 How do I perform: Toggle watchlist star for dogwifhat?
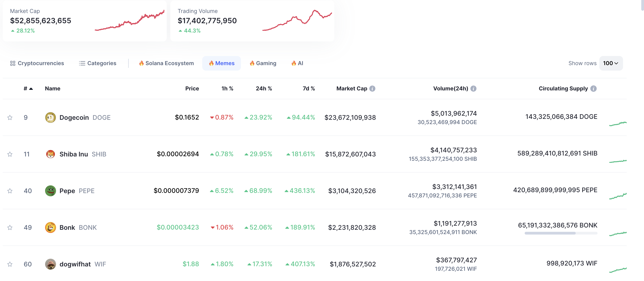tap(10, 264)
